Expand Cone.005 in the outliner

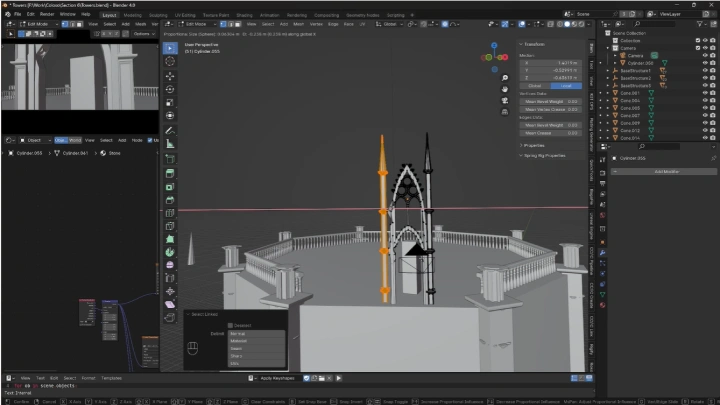pyautogui.click(x=608, y=108)
